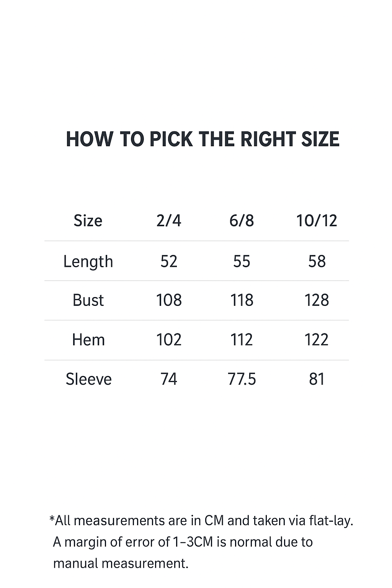Select the 2/4 size column header
Viewport: 392px width, 588px height.
169,221
